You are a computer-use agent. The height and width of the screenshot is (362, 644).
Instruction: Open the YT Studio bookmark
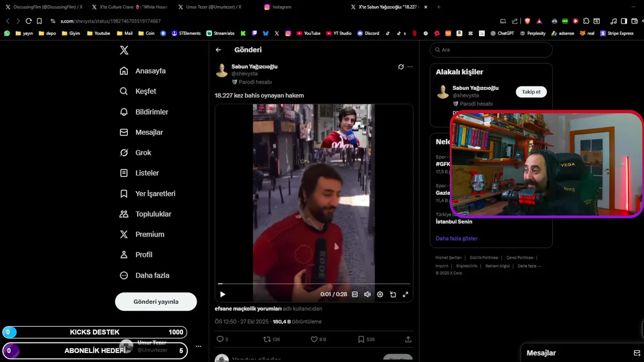(x=339, y=33)
